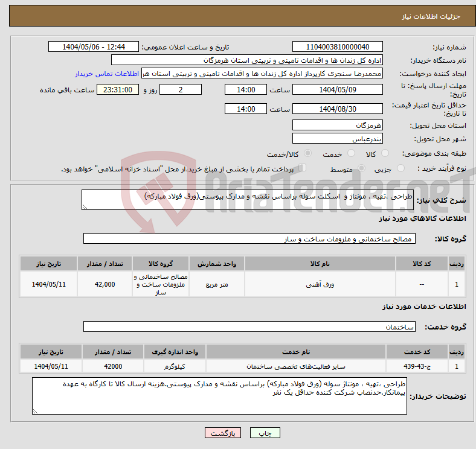This screenshot has width=476, height=449.
Task: Click the سایر فعالیت‌های تخصصی ساختمان service cell
Action: coord(296,366)
